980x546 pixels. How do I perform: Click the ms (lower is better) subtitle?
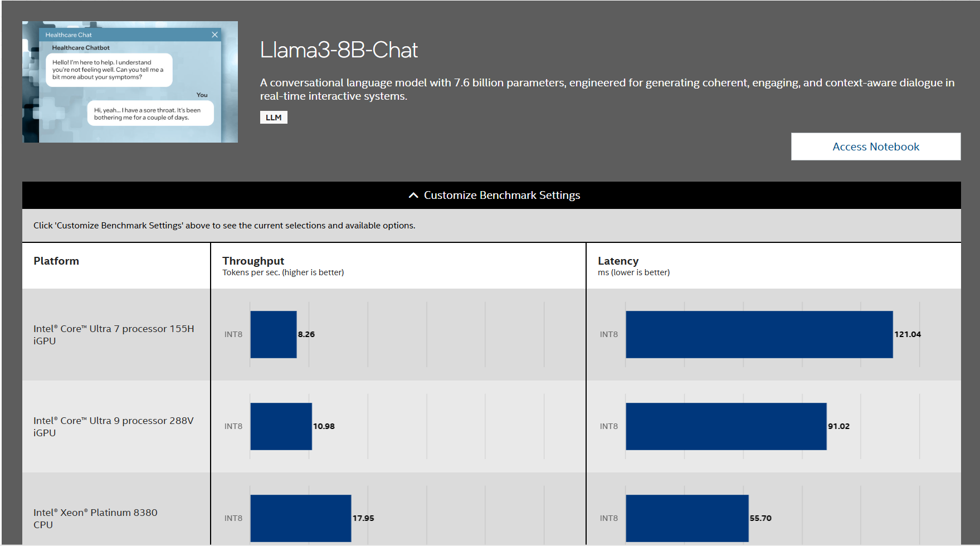(634, 272)
